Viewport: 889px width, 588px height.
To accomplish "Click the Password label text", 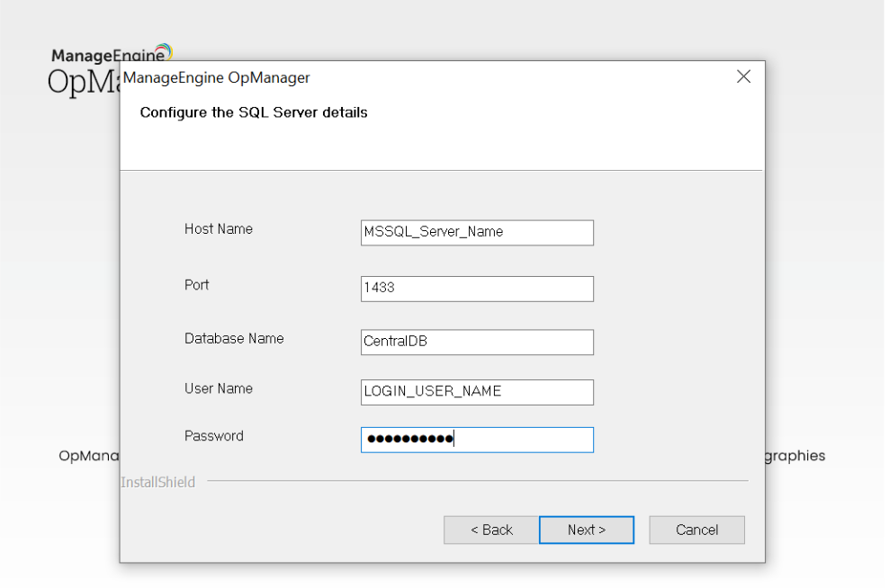I will click(214, 436).
